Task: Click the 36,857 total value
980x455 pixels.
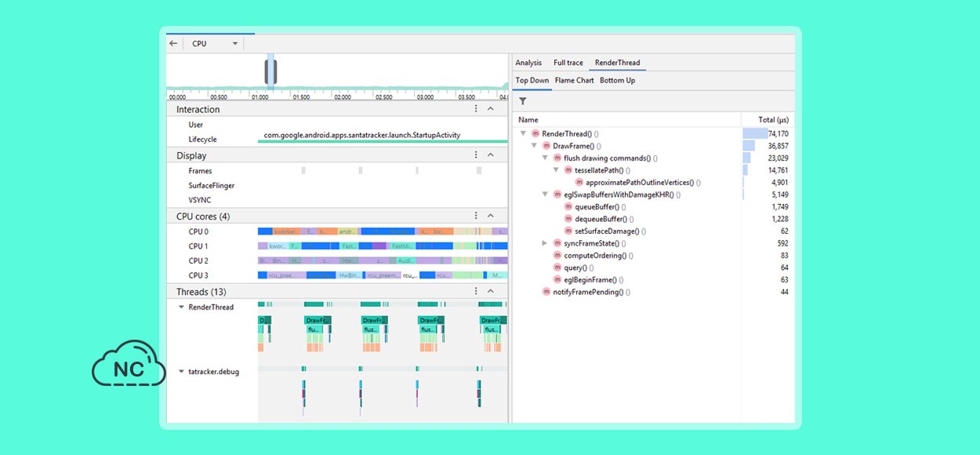Action: tap(778, 146)
